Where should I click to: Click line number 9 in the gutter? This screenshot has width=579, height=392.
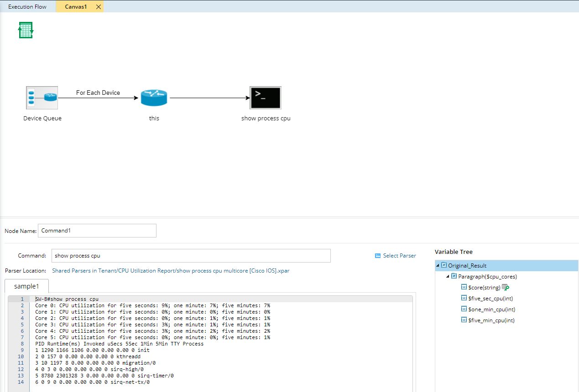pyautogui.click(x=22, y=350)
